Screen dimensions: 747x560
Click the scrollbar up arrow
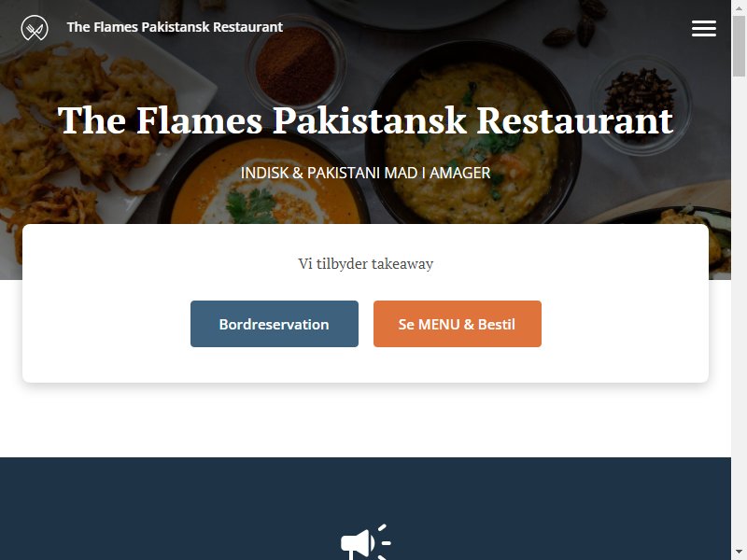point(739,8)
